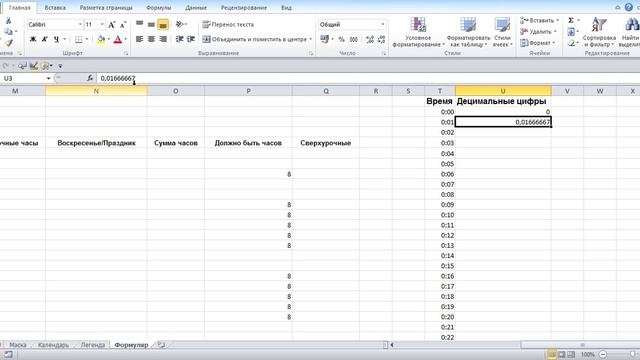Image resolution: width=640 pixels, height=360 pixels.
Task: Click the Clear eraser icon
Action: coord(571,43)
